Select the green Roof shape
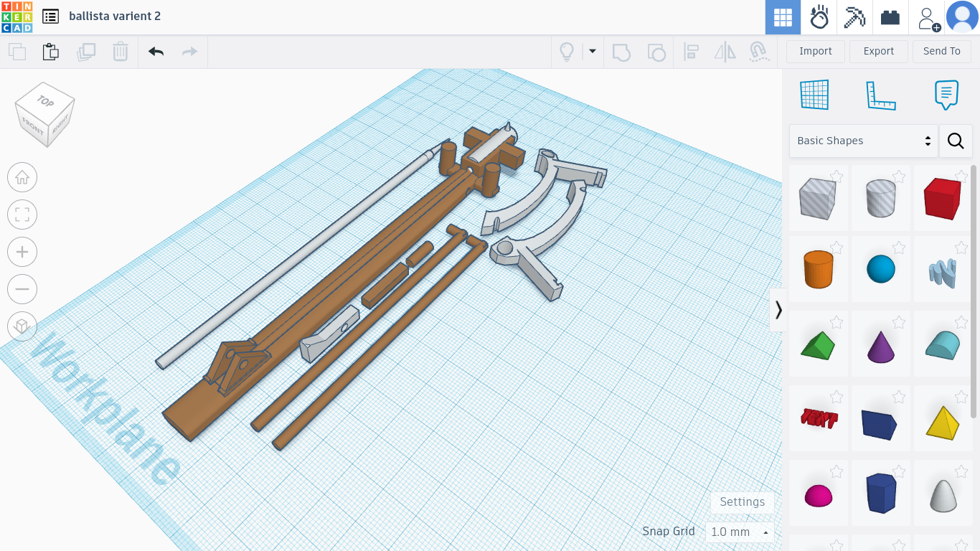The height and width of the screenshot is (551, 980). click(x=818, y=345)
